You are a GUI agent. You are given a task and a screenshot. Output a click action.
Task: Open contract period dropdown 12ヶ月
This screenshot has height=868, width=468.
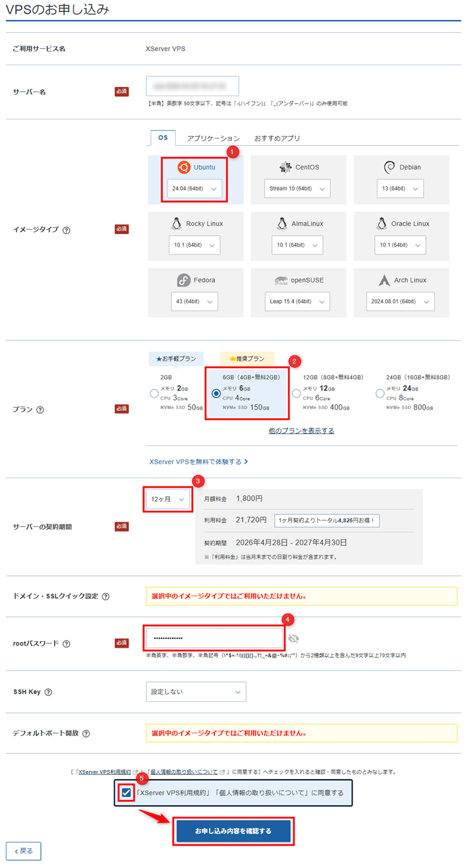pos(169,499)
